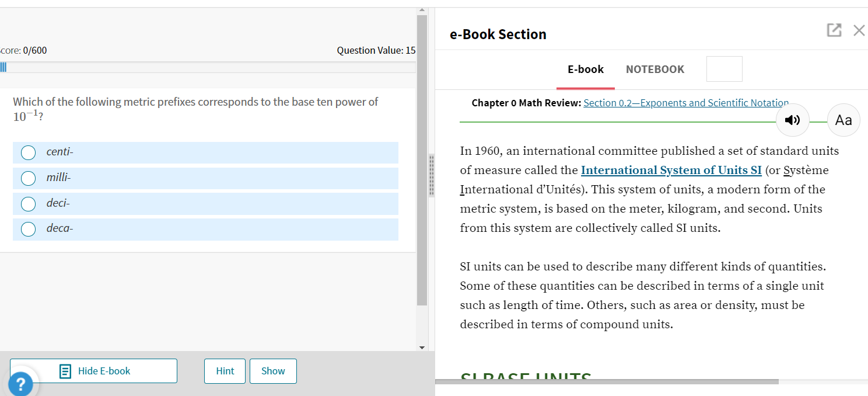Viewport: 868px width, 396px height.
Task: Switch to the E-book tab
Action: [586, 70]
